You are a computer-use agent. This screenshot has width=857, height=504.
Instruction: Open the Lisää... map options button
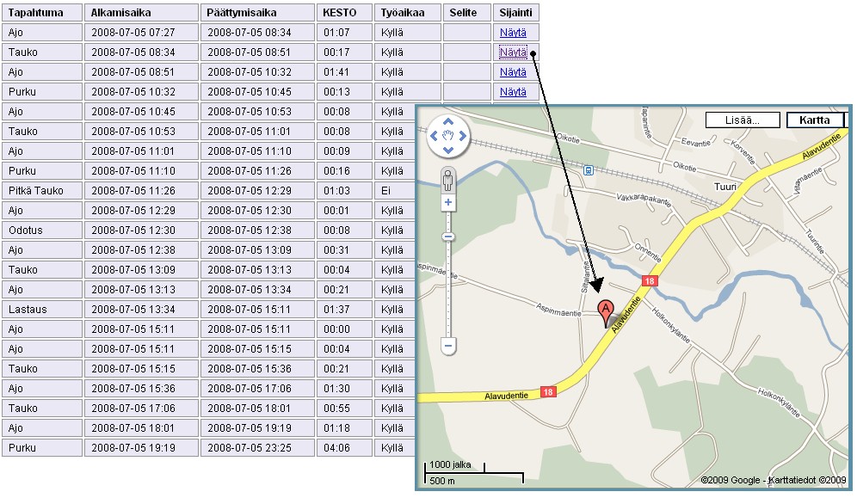click(743, 120)
